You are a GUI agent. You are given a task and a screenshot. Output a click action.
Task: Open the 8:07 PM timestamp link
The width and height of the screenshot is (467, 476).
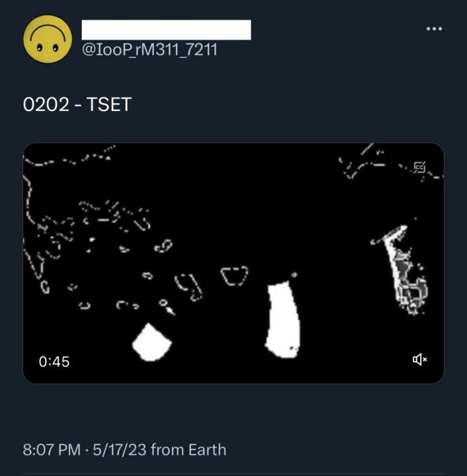coord(52,450)
